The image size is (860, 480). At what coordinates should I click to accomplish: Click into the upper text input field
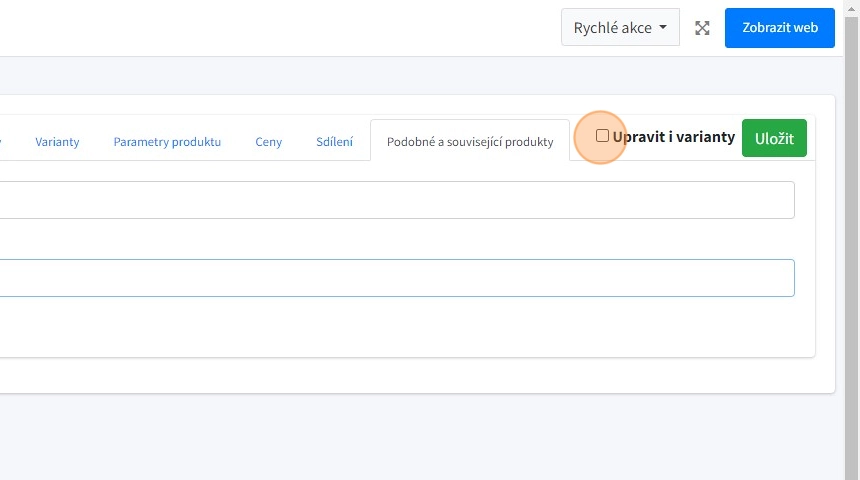click(400, 200)
